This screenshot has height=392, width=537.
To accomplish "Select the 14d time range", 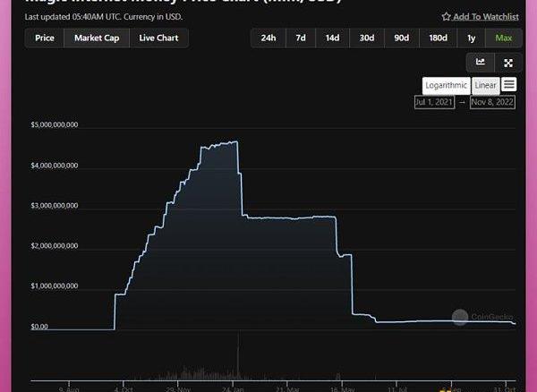I will tap(333, 38).
